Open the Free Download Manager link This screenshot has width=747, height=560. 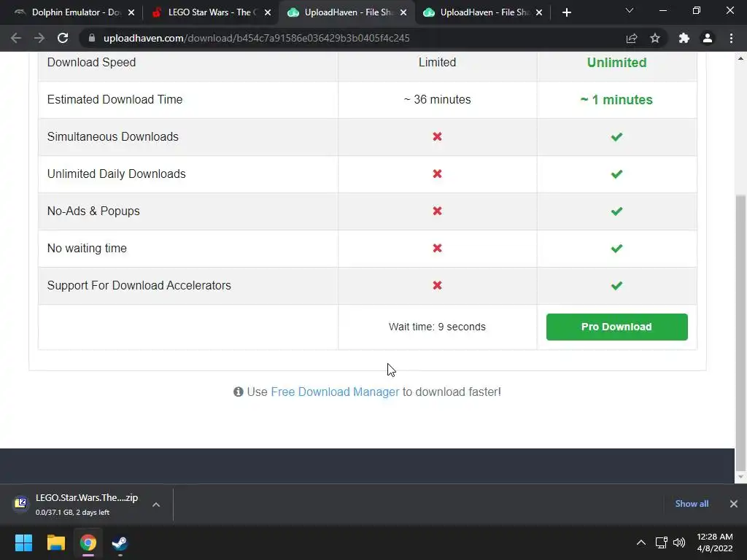click(x=335, y=392)
